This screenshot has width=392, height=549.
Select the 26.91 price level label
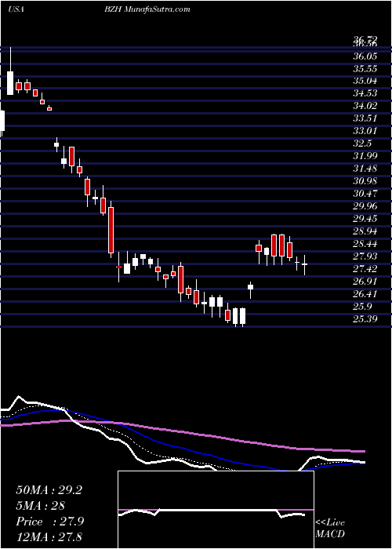(365, 282)
